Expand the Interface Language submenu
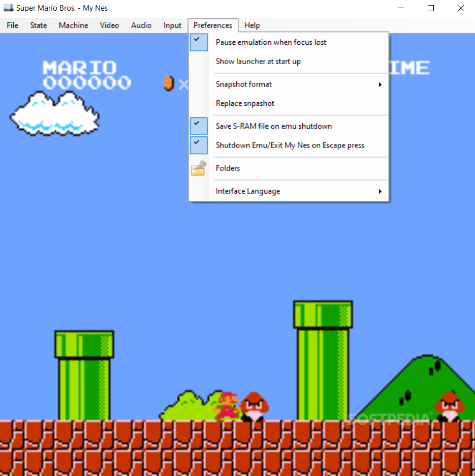Screen dimensions: 475x476 (289, 191)
